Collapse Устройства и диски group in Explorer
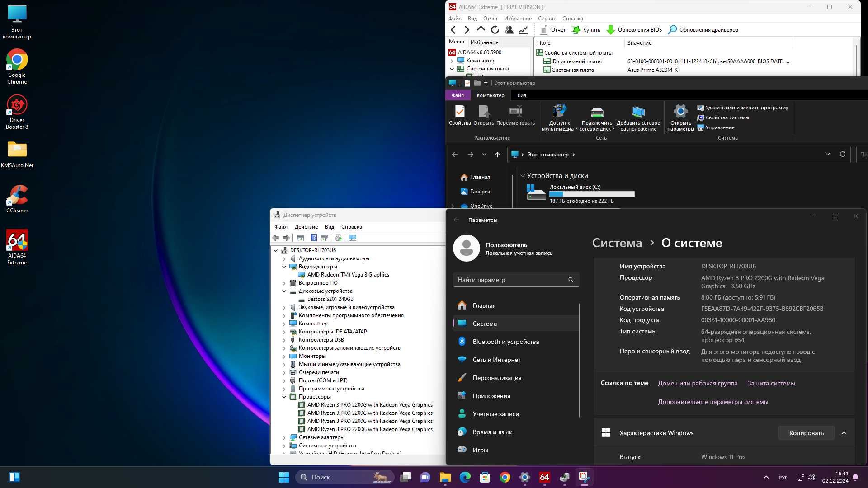This screenshot has width=868, height=488. (523, 176)
